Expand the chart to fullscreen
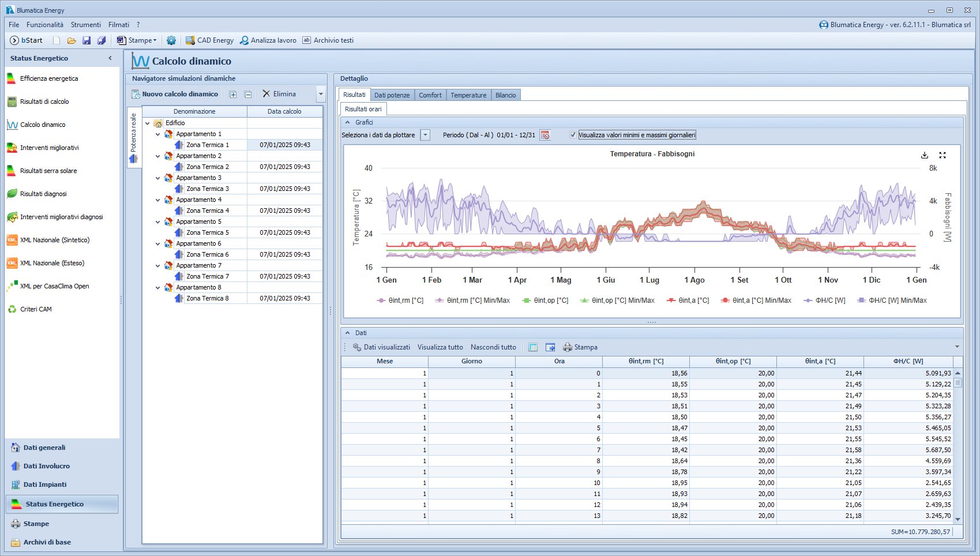 943,155
